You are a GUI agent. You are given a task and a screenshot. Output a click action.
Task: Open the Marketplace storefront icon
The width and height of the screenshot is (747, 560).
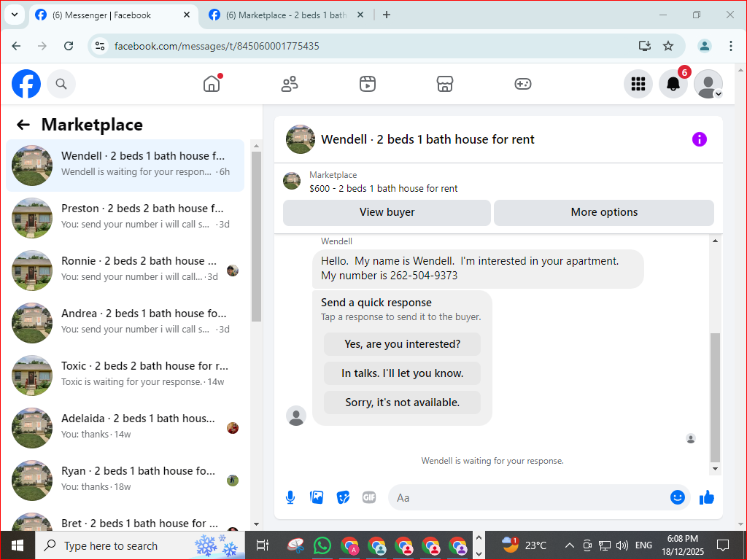pos(445,84)
